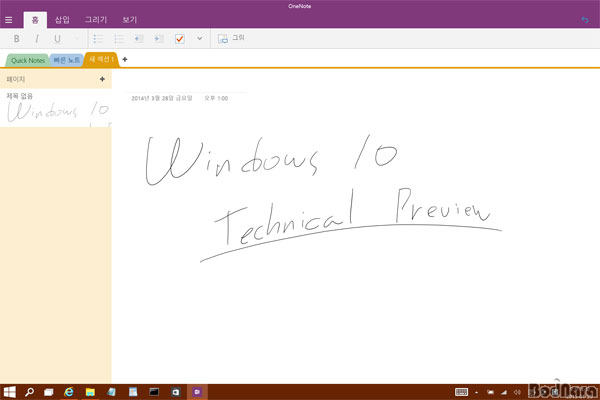Image resolution: width=600 pixels, height=400 pixels.
Task: Click the 페이지 pages header
Action: tap(16, 79)
